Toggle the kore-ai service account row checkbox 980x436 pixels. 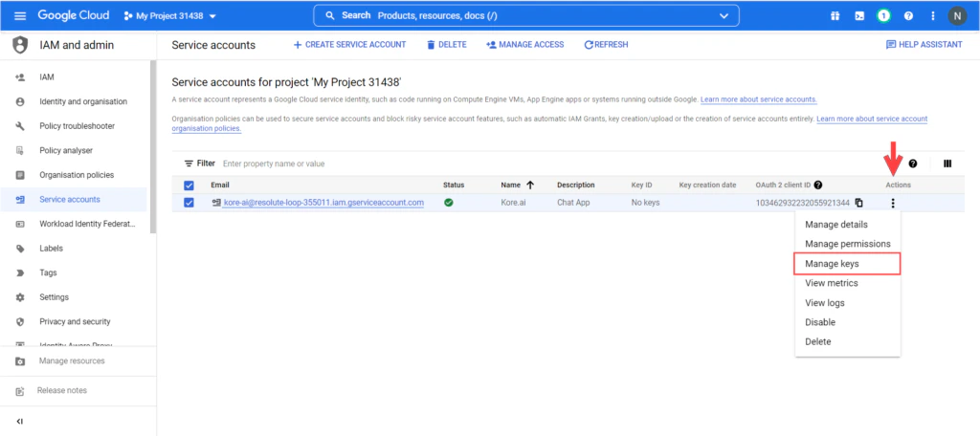click(x=189, y=203)
